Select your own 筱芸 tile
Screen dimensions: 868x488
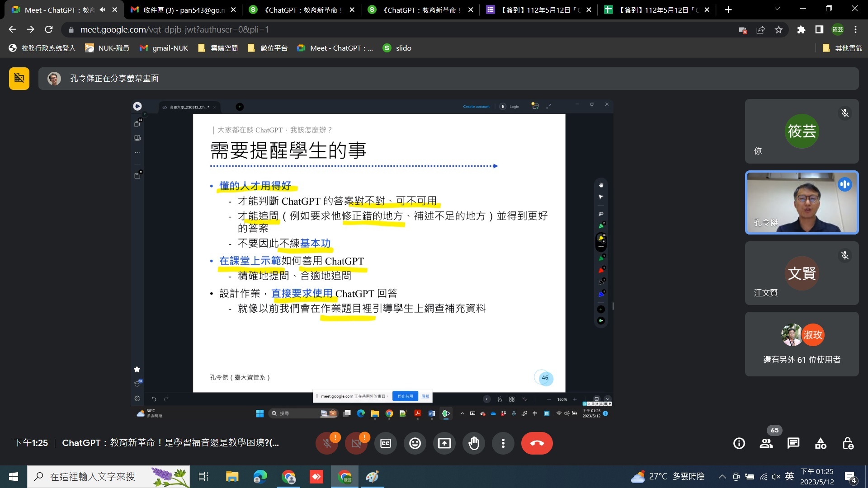(802, 131)
